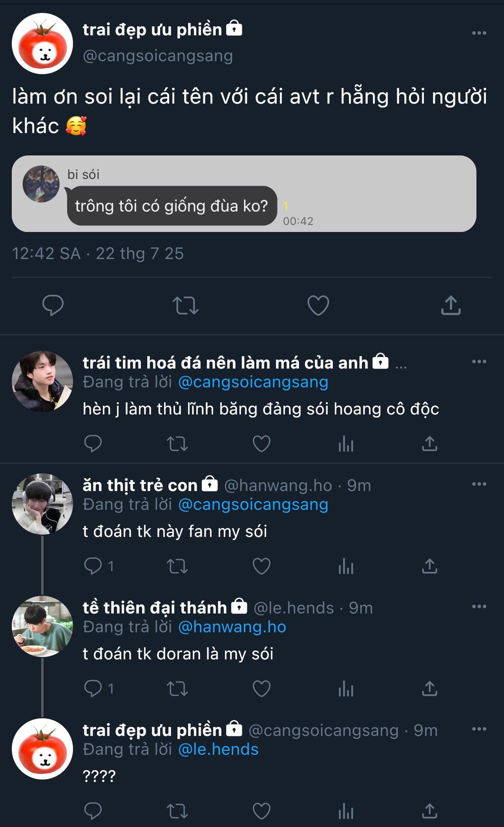Screen dimensions: 504x827
Task: Open the @le.hends mention link
Action: point(218,749)
